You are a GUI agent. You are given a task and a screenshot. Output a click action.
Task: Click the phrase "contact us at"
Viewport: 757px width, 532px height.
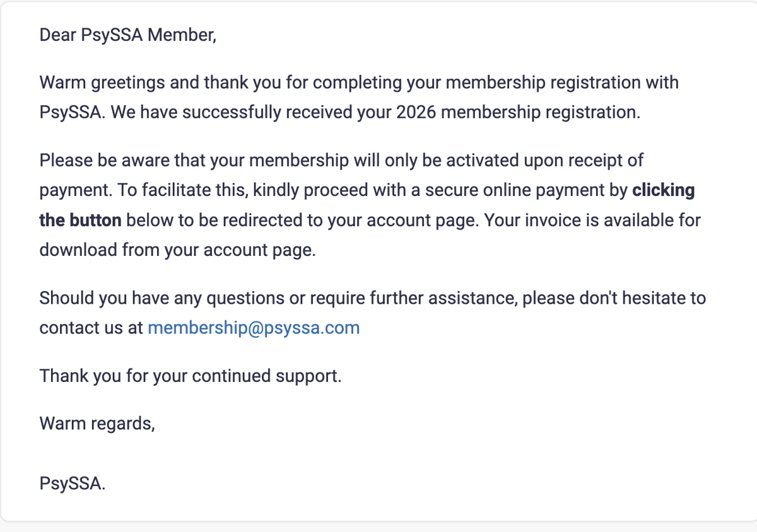[x=91, y=328]
